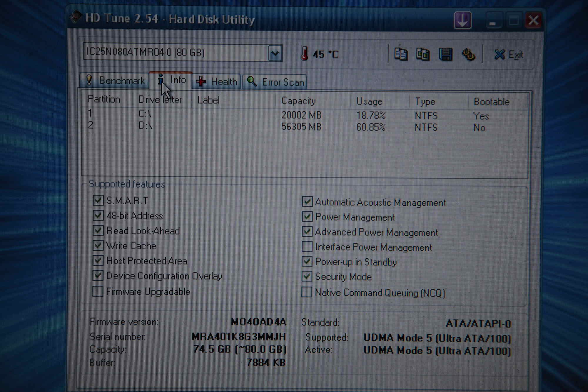The image size is (588, 392).
Task: Open the options wrench icon
Action: tap(468, 55)
